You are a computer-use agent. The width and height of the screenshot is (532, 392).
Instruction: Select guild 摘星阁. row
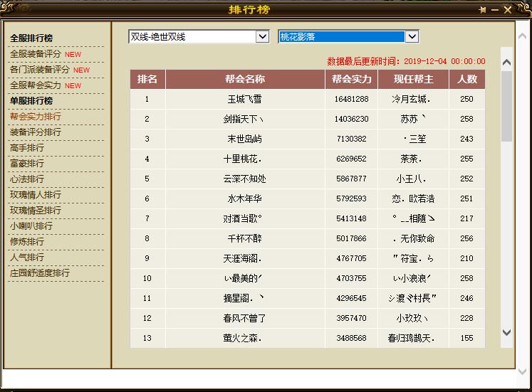point(308,298)
